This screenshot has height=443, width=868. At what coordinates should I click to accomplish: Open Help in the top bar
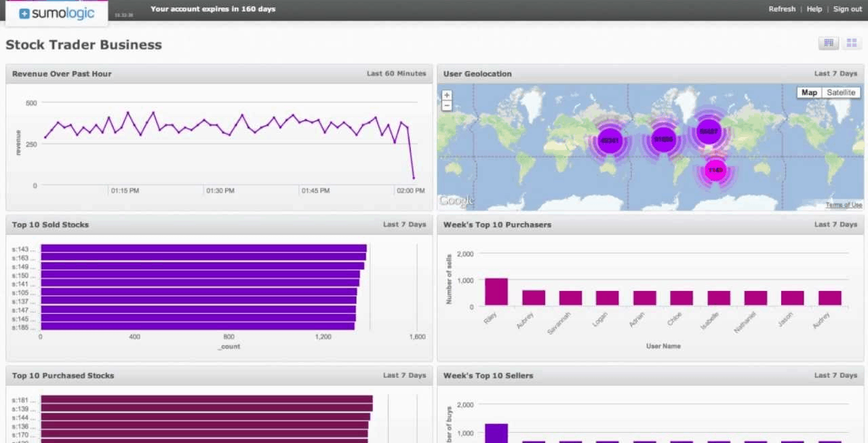tap(814, 9)
